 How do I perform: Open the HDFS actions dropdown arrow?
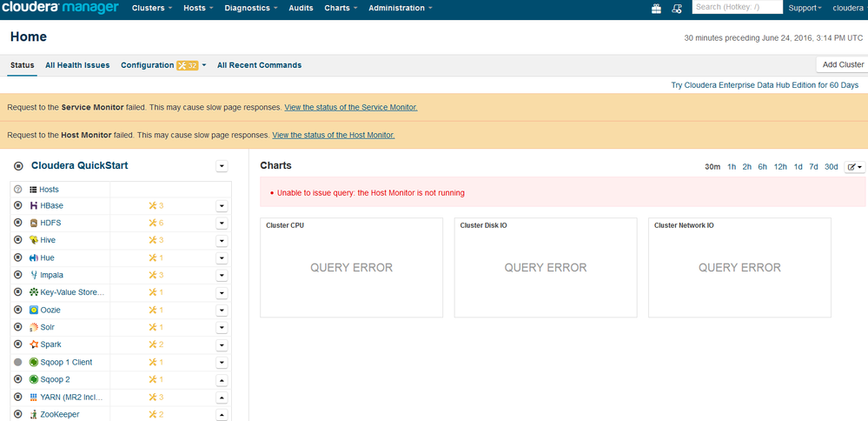click(x=222, y=223)
